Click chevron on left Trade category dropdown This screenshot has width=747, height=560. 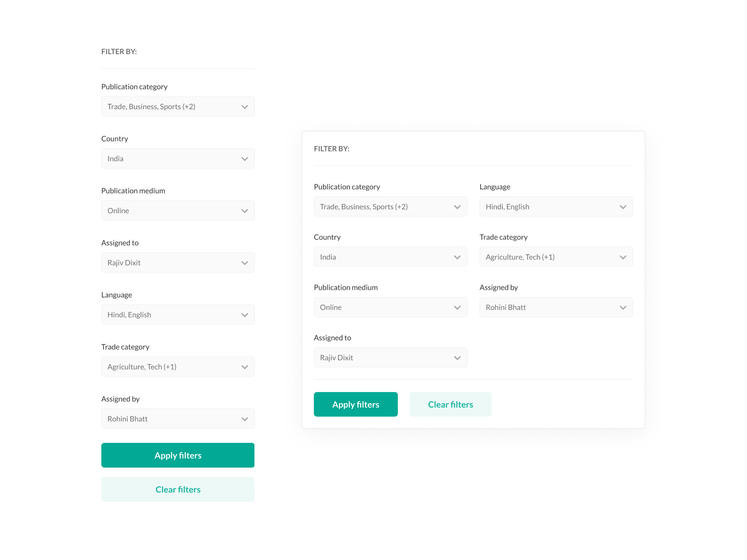coord(245,367)
